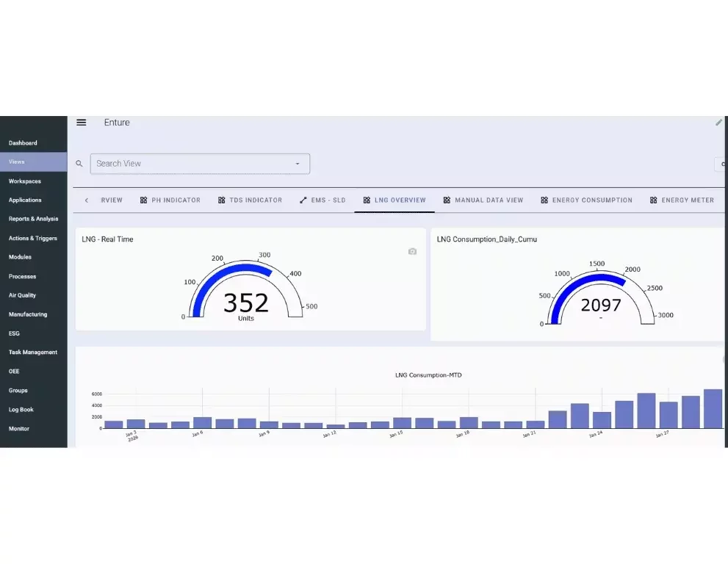This screenshot has width=728, height=564.
Task: Click the TDS Indicator tab icon
Action: point(222,200)
